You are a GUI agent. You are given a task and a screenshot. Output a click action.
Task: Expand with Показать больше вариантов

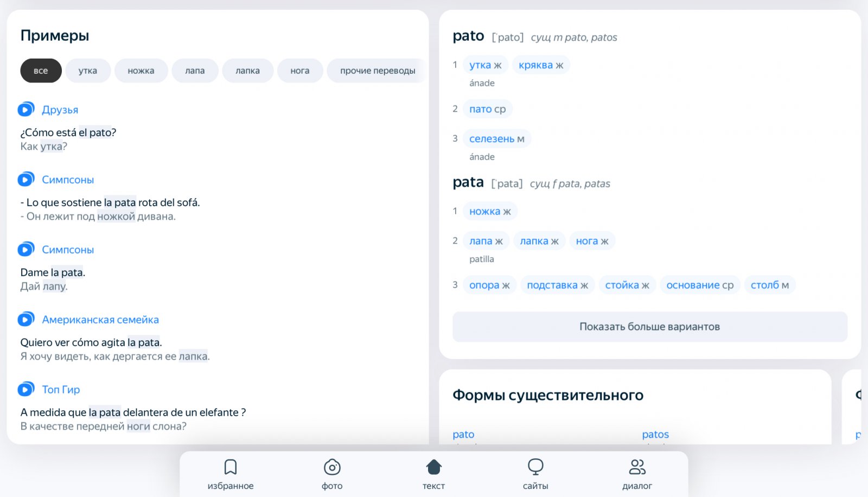click(649, 327)
